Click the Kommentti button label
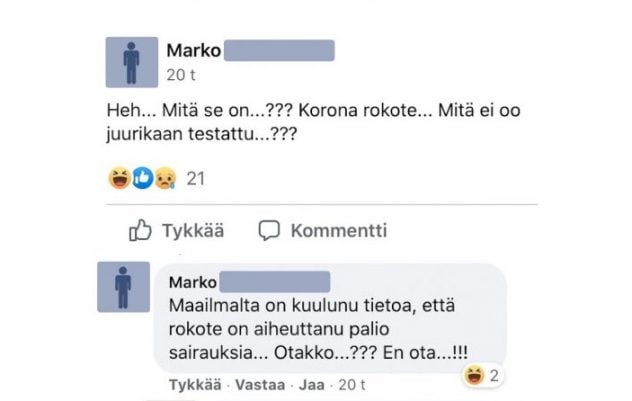 pyautogui.click(x=339, y=231)
